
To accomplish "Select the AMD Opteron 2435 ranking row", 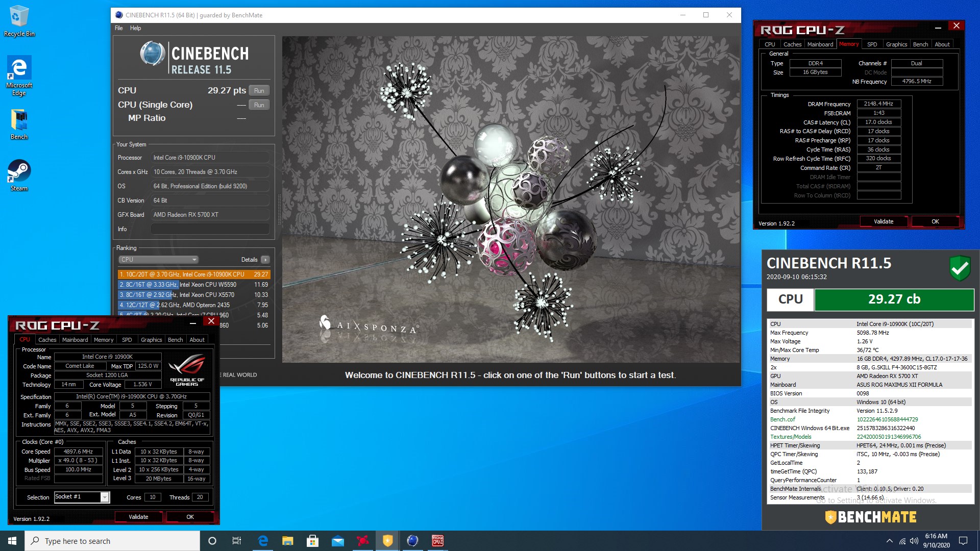I will (193, 305).
